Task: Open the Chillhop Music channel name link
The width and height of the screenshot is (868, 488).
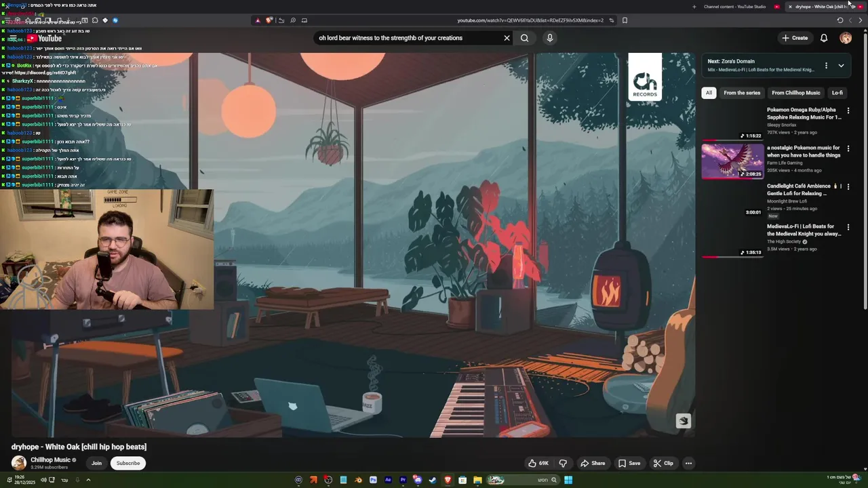Action: (50, 460)
